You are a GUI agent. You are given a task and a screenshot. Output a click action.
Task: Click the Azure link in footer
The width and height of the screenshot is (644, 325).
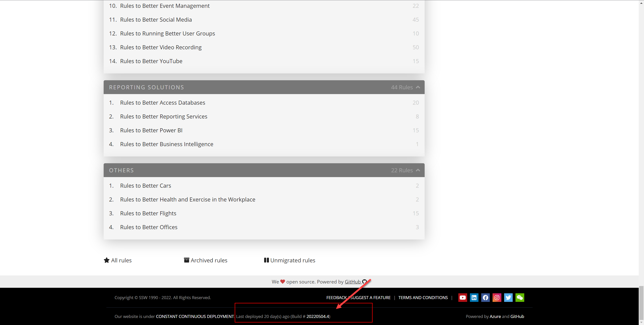point(495,316)
